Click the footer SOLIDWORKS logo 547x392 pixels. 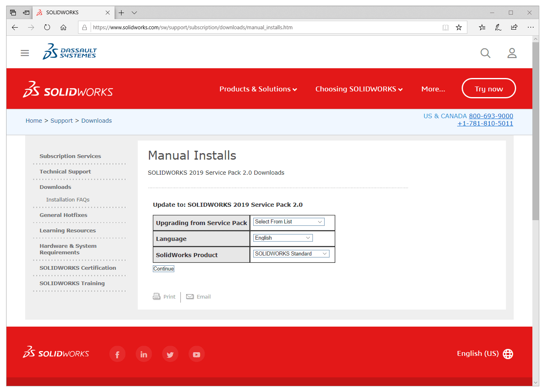pos(56,352)
